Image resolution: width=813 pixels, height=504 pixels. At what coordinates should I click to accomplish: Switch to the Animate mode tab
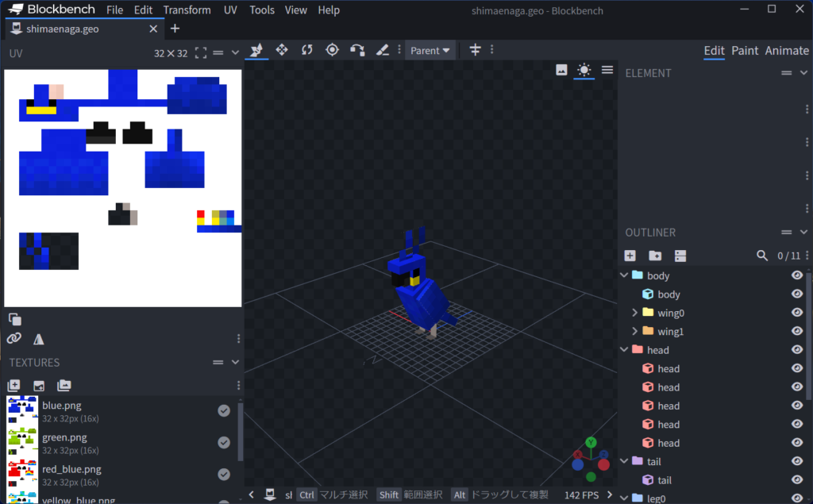(787, 50)
